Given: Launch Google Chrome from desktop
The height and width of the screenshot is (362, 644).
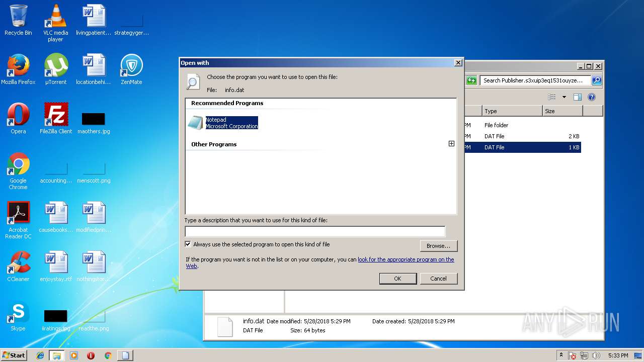Looking at the screenshot, I should tap(18, 171).
